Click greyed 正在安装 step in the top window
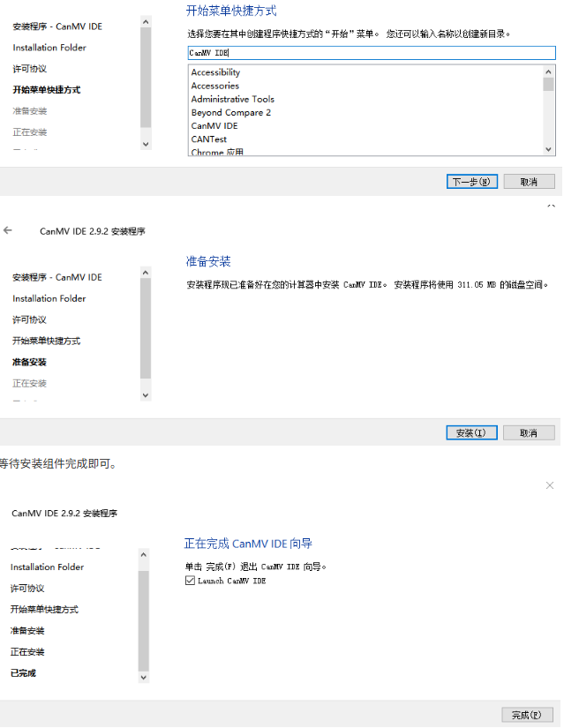This screenshot has width=564, height=728. pyautogui.click(x=30, y=132)
